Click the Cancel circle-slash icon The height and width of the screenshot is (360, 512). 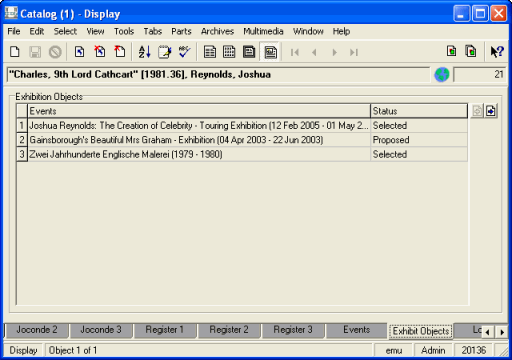pyautogui.click(x=55, y=52)
